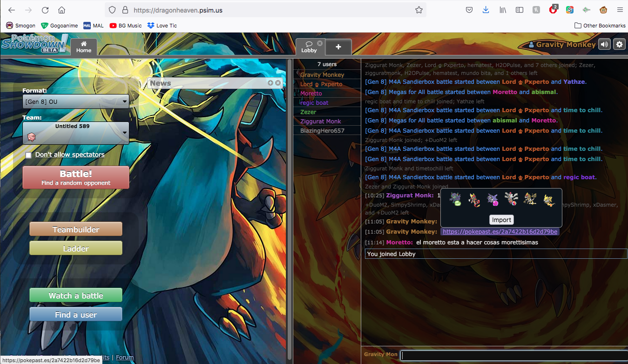Screen dimensions: 628x364
Task: Click the purple sprite holding pink orb
Action: tap(493, 200)
